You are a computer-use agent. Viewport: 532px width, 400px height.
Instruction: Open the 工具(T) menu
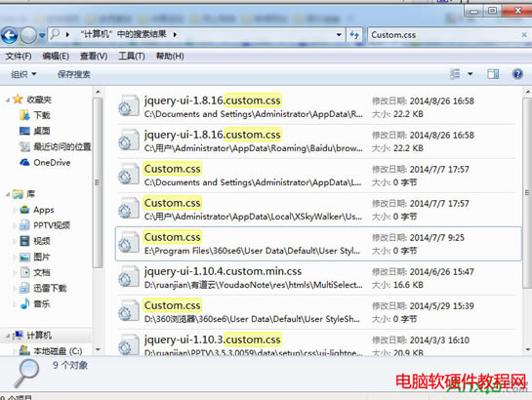(132, 57)
